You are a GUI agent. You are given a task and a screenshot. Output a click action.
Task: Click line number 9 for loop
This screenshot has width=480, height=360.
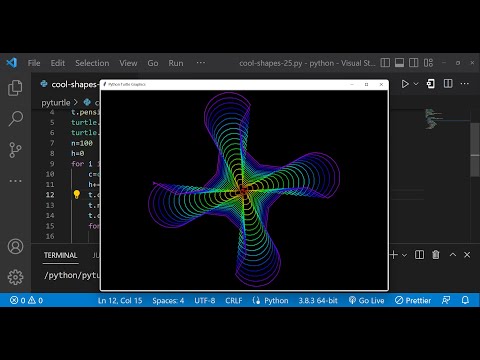tap(52, 164)
